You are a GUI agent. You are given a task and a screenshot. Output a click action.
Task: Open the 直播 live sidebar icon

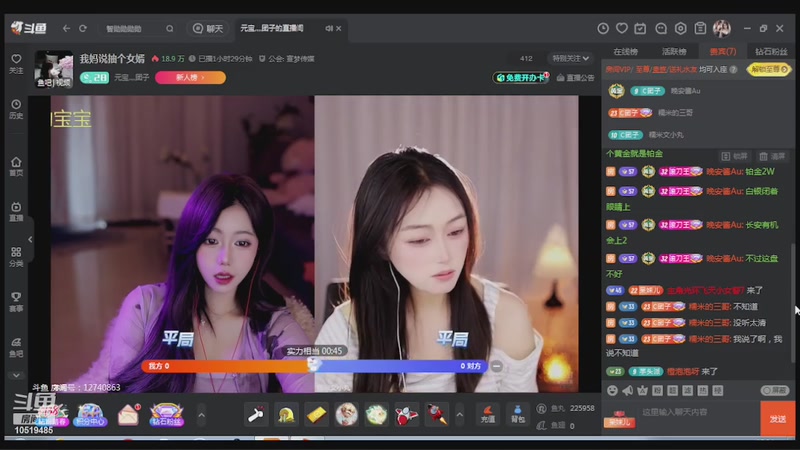coord(16,211)
